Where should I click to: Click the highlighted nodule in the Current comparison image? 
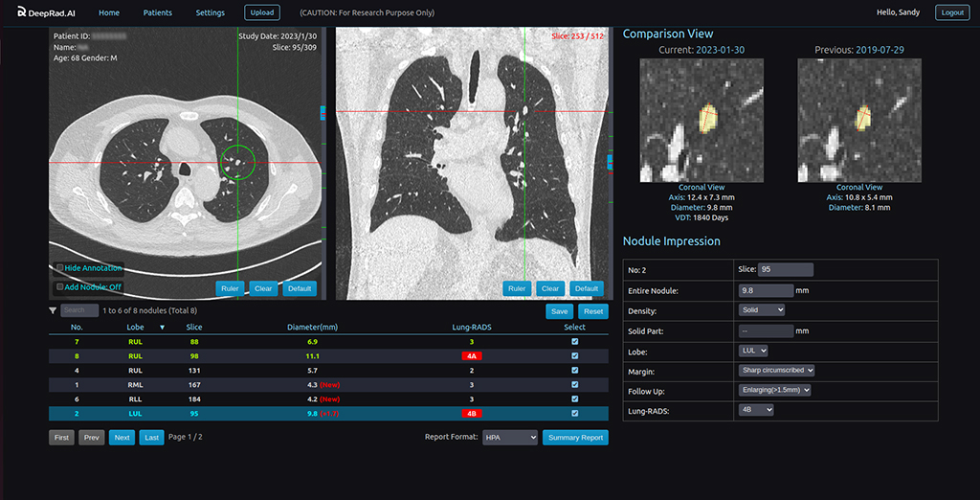tap(708, 118)
